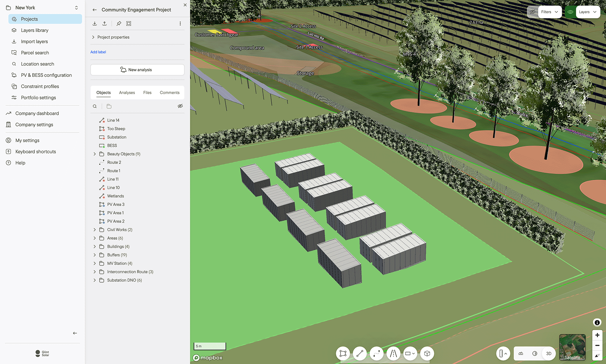The height and width of the screenshot is (364, 606).
Task: Select the road drawing tool
Action: tap(393, 353)
